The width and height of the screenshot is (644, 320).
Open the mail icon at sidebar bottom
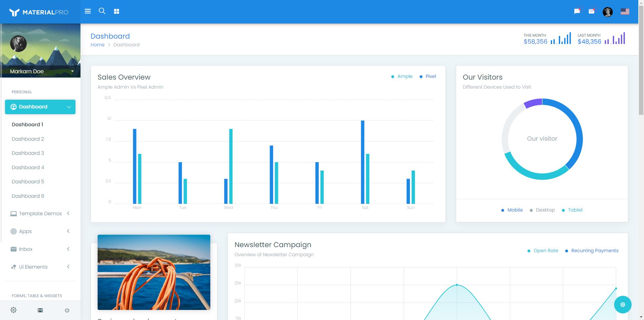(40, 310)
